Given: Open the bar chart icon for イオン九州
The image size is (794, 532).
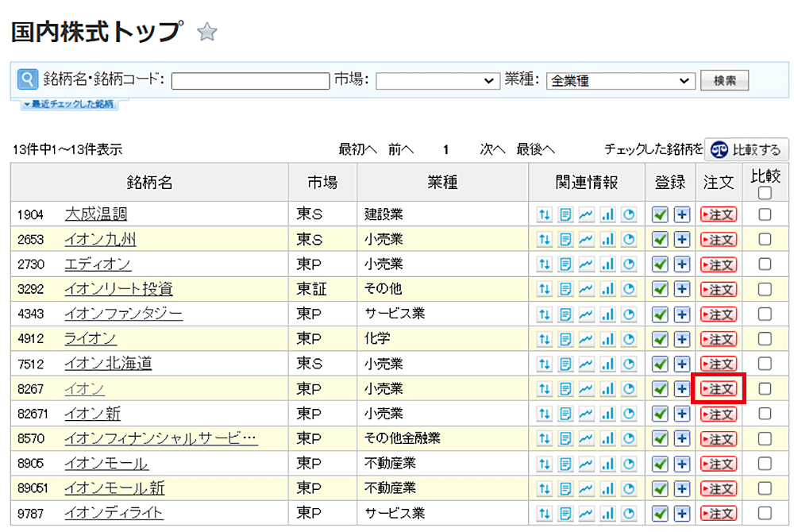Looking at the screenshot, I should (607, 240).
